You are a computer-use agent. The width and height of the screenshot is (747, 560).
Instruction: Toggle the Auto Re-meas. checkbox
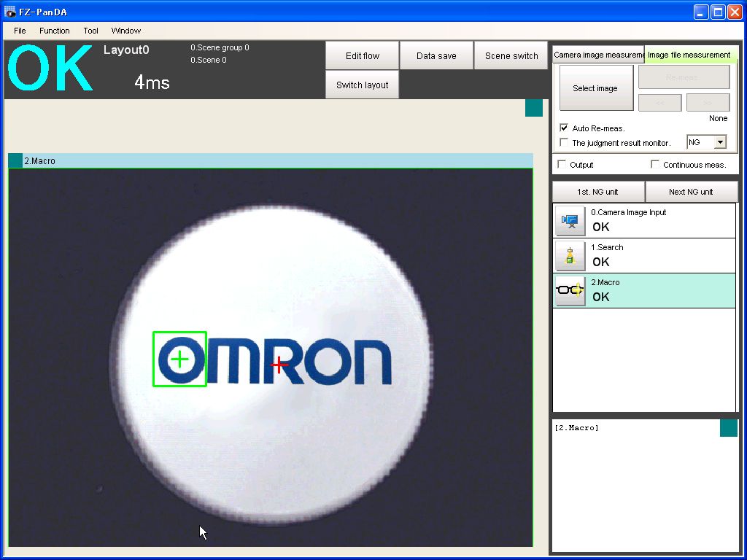564,128
